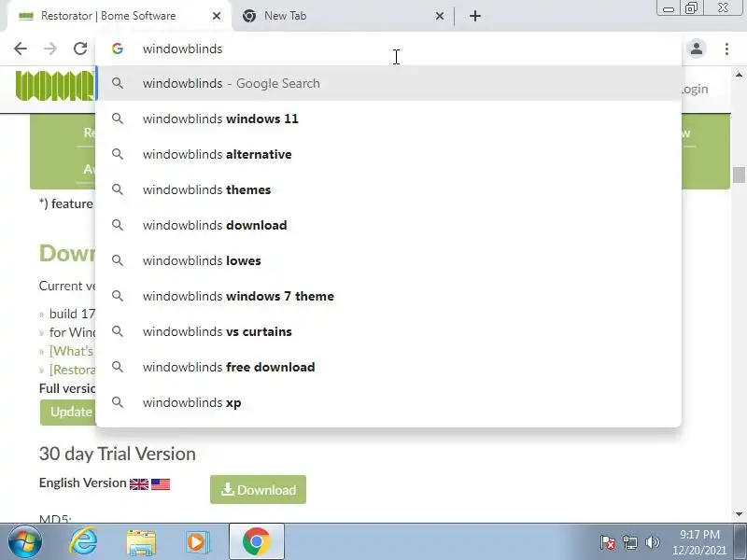
Task: Select 'windowblinds windows 7 theme' suggestion
Action: [388, 296]
